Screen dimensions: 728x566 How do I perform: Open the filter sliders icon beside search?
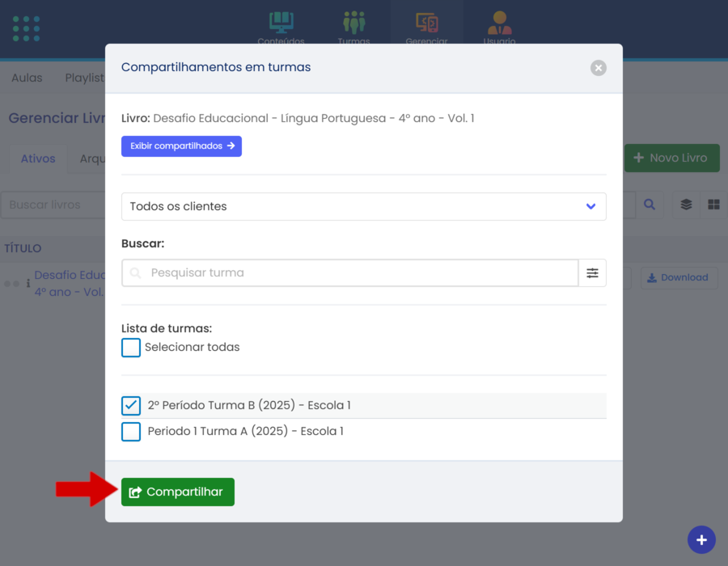pos(592,273)
